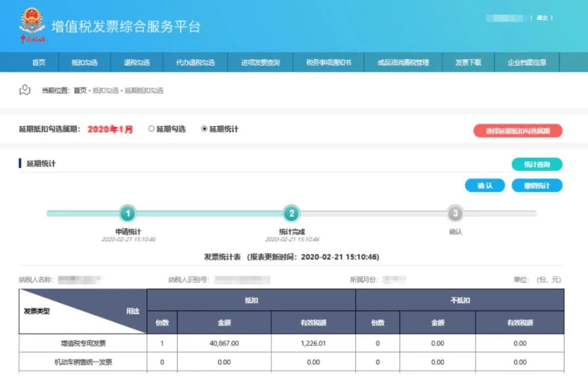This screenshot has height=380, width=588.
Task: Open the 首页 menu item
Action: [39, 62]
